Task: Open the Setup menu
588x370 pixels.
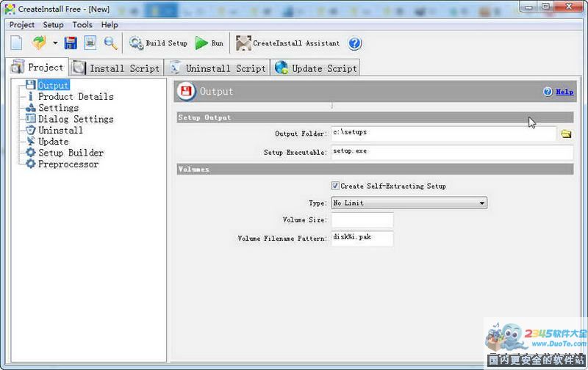Action: [x=53, y=25]
